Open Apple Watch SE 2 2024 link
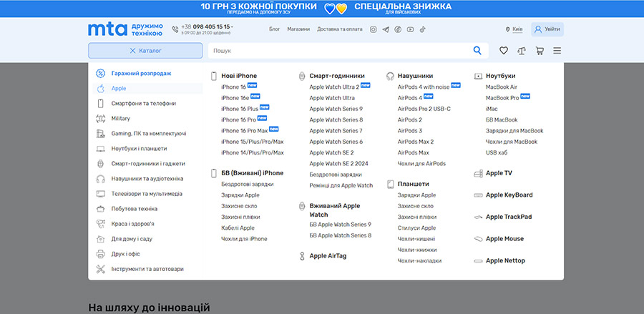 coord(339,164)
